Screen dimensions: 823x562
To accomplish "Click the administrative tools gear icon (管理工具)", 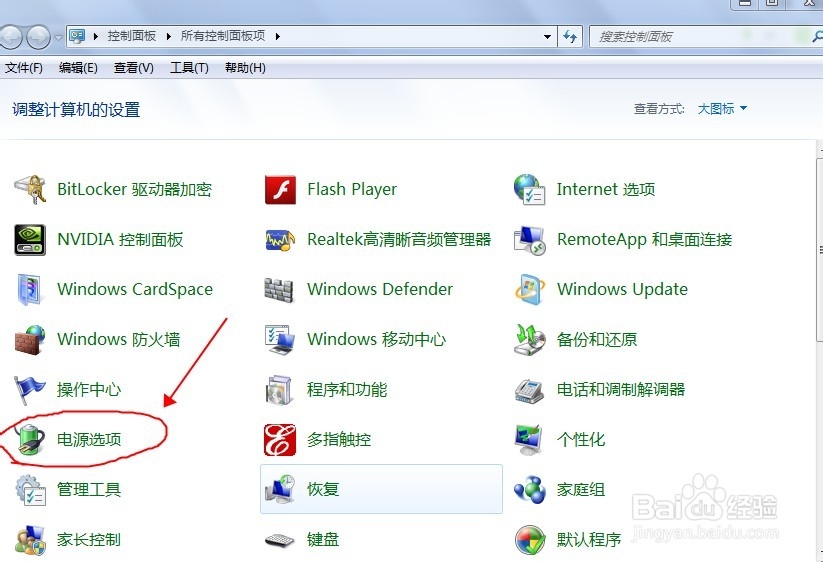I will (30, 490).
